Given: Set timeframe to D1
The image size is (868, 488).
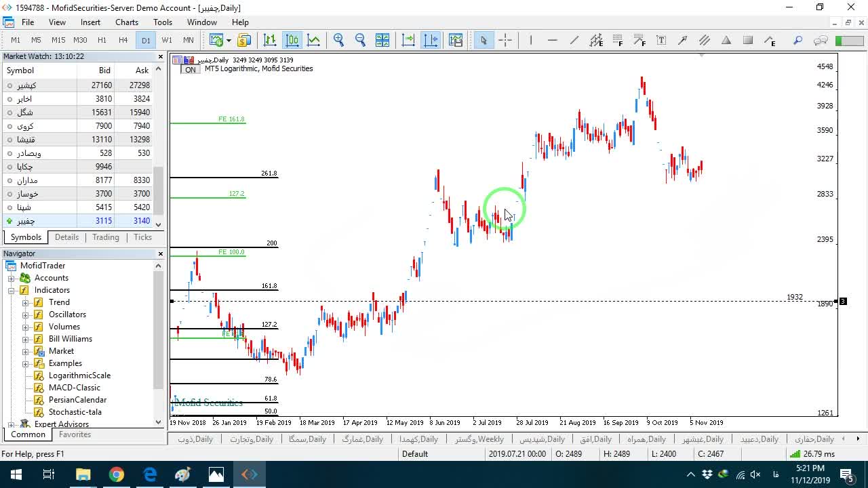Looking at the screenshot, I should pos(146,40).
